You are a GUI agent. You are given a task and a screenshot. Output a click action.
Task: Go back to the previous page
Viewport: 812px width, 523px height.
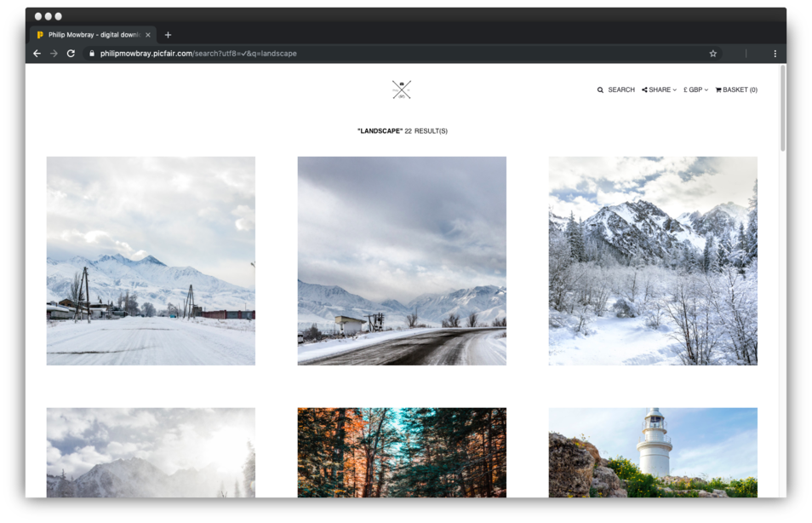click(37, 54)
